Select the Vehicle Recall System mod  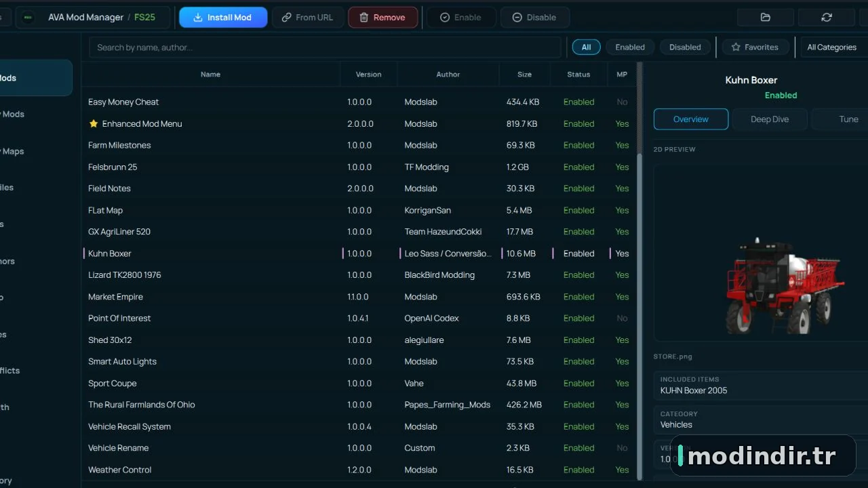130,426
